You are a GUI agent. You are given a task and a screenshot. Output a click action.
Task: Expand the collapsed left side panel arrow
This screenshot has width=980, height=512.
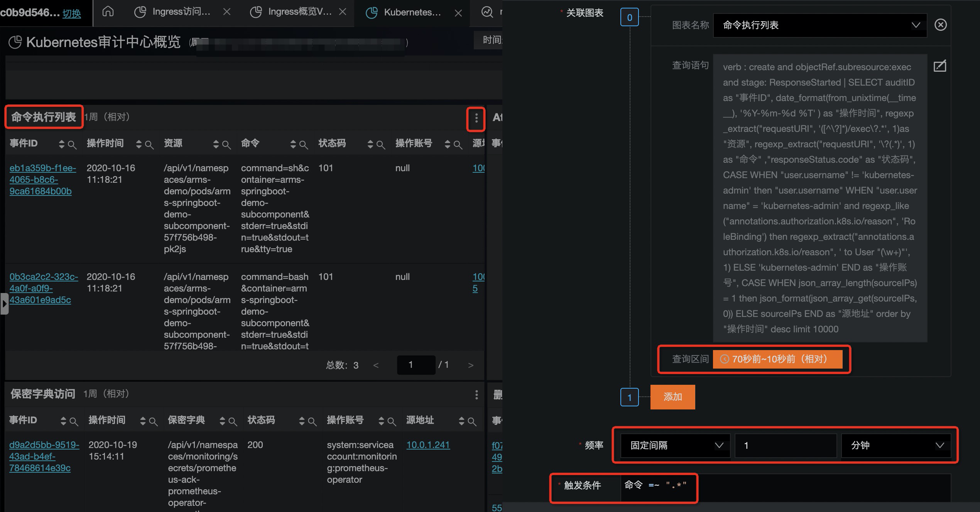point(4,304)
